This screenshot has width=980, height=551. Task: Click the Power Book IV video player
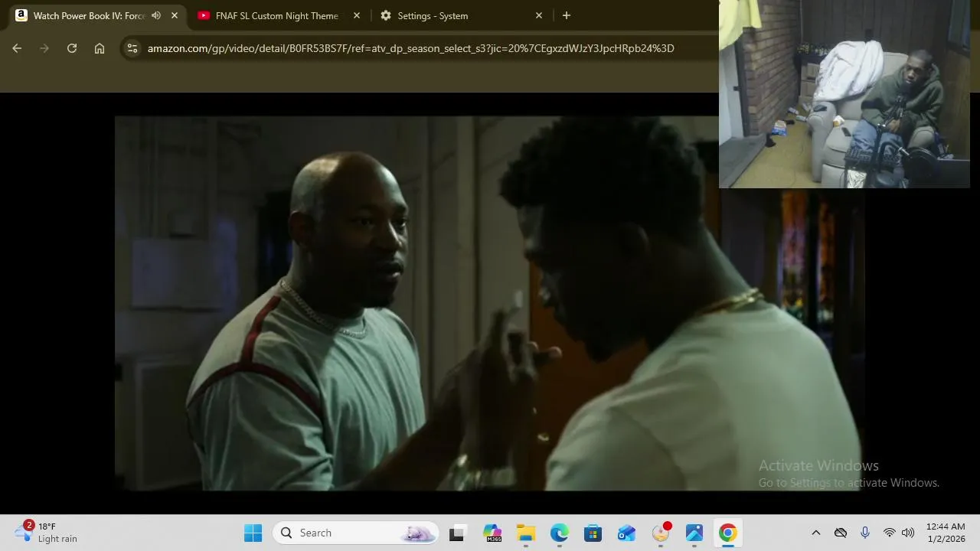(x=490, y=303)
